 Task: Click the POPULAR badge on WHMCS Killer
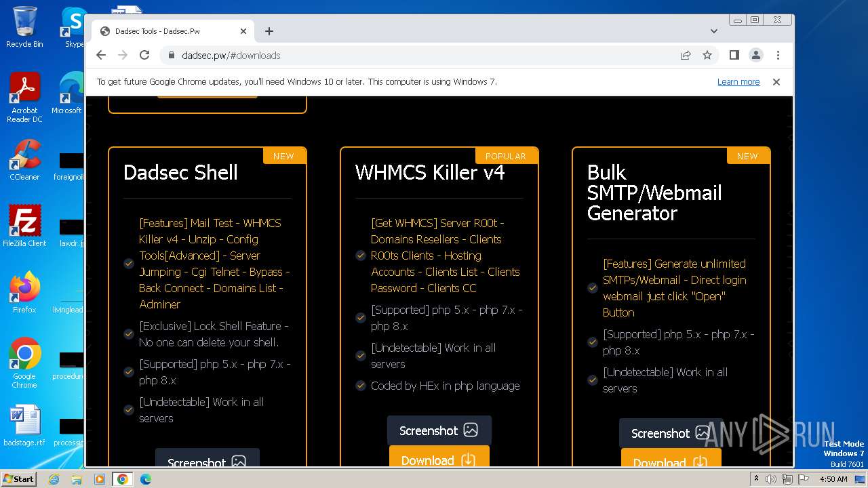coord(506,156)
